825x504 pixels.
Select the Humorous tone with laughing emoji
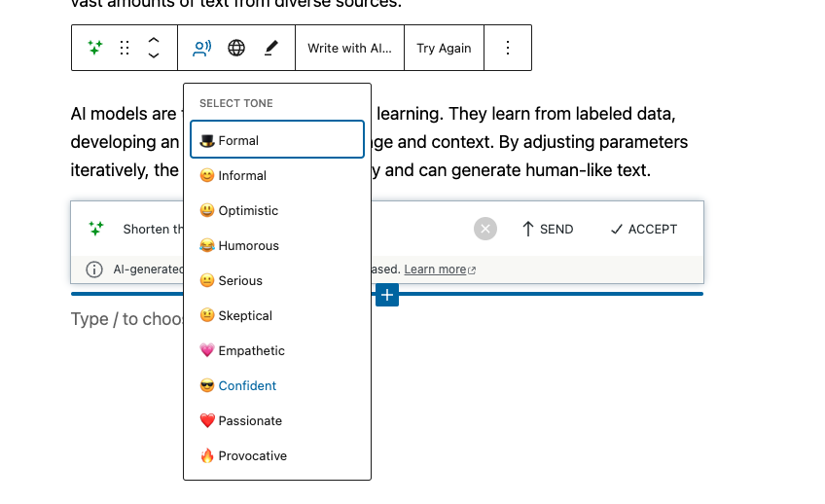pyautogui.click(x=277, y=245)
